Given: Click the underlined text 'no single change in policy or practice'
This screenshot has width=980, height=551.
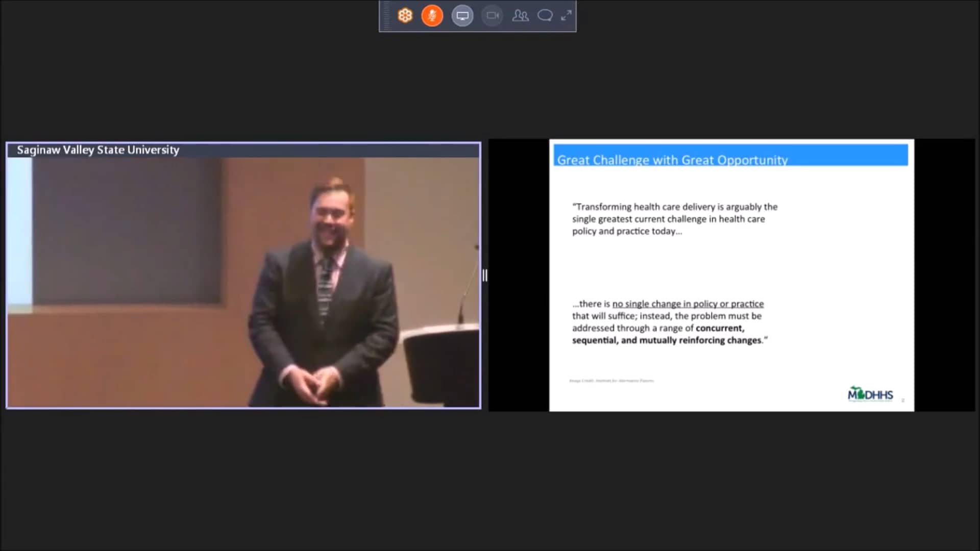Looking at the screenshot, I should point(687,304).
